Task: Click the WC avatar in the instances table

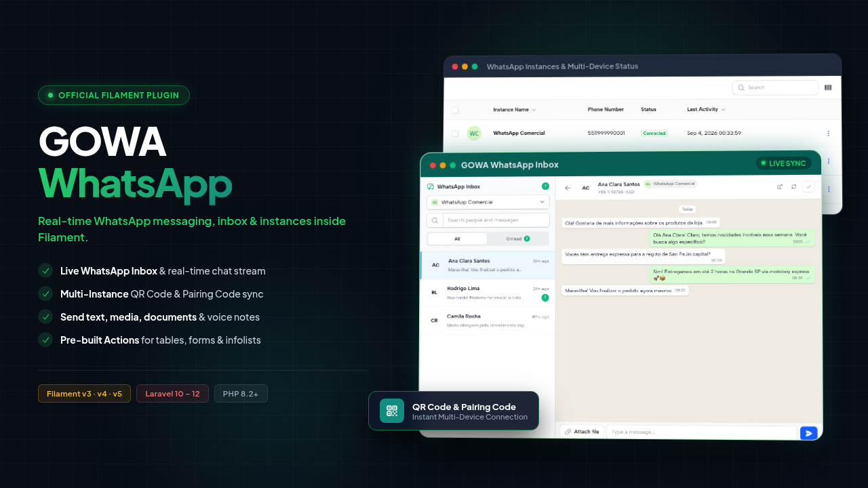Action: 474,134
